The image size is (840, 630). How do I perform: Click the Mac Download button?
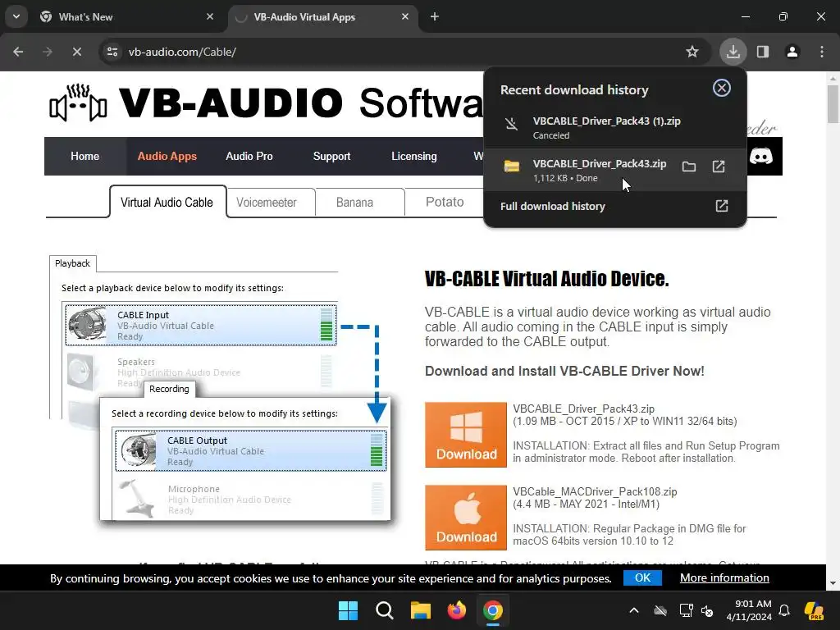(x=466, y=518)
